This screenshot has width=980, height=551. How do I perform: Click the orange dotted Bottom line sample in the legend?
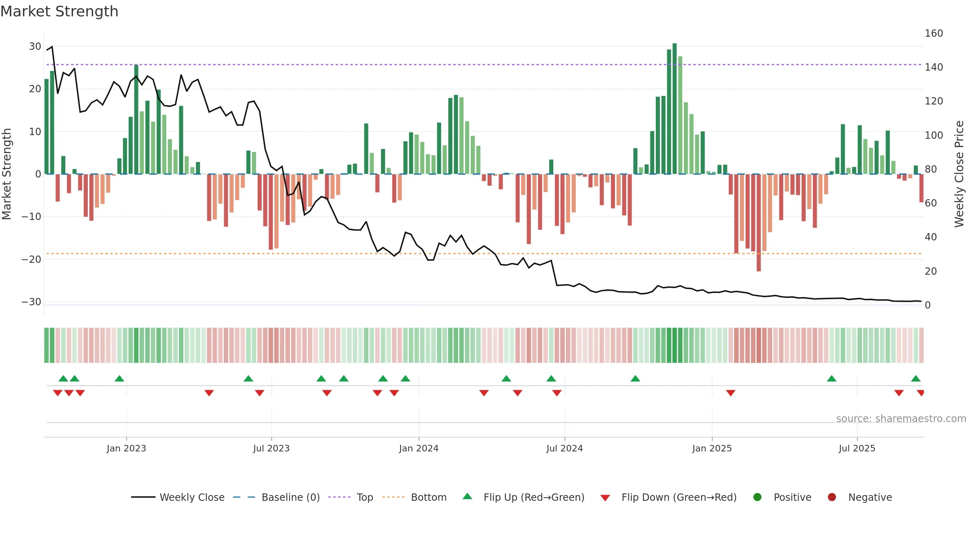click(x=393, y=497)
